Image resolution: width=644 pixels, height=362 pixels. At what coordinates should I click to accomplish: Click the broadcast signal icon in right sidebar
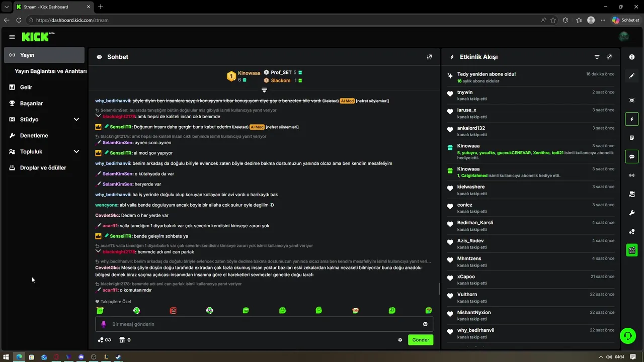tap(632, 175)
